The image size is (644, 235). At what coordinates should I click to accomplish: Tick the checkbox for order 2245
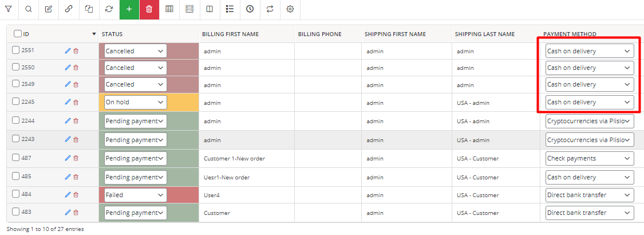15,101
